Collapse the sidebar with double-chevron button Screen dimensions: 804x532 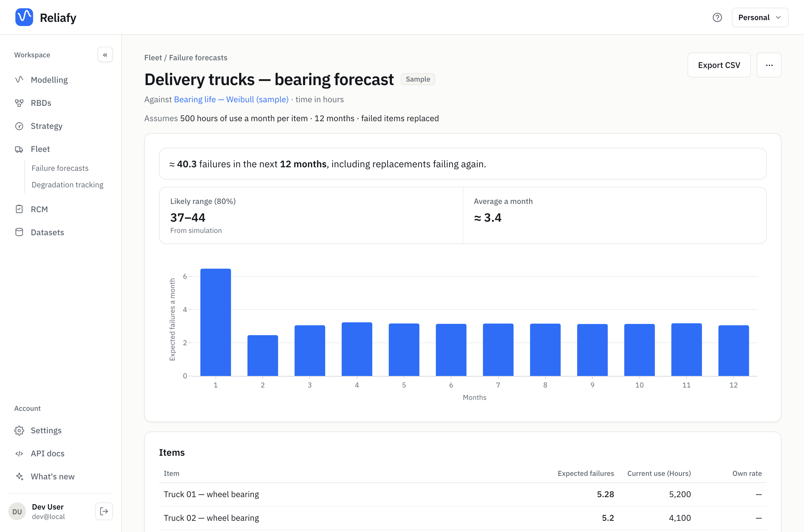coord(105,55)
